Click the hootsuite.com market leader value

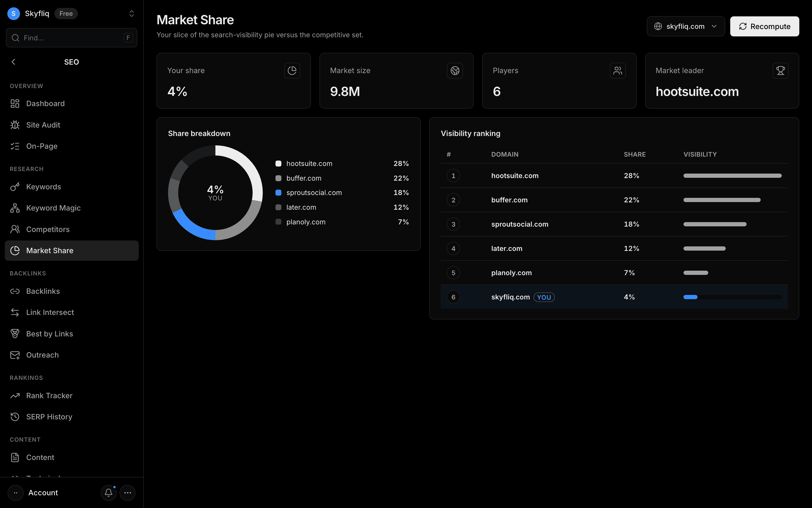point(697,91)
